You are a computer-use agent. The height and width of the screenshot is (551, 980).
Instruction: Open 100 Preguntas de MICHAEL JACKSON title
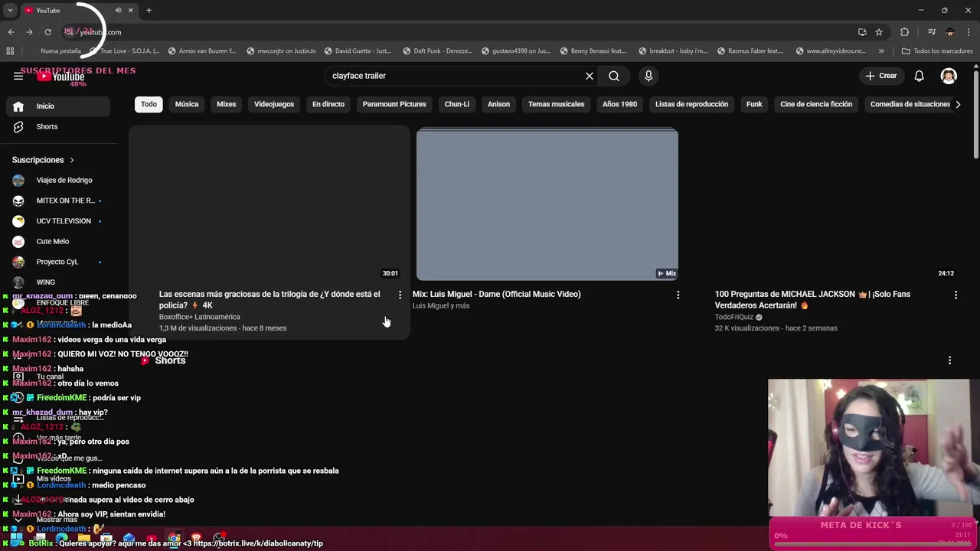pos(812,299)
